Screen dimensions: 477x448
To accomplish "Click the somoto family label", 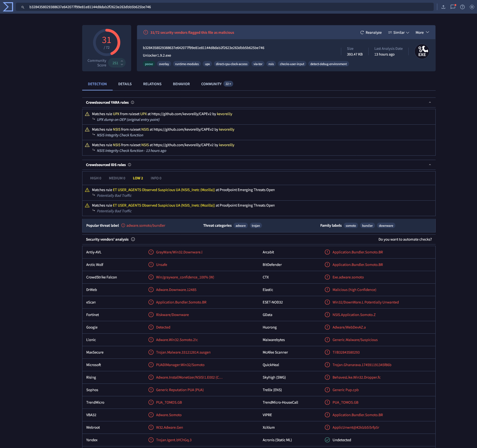I will coord(351,226).
